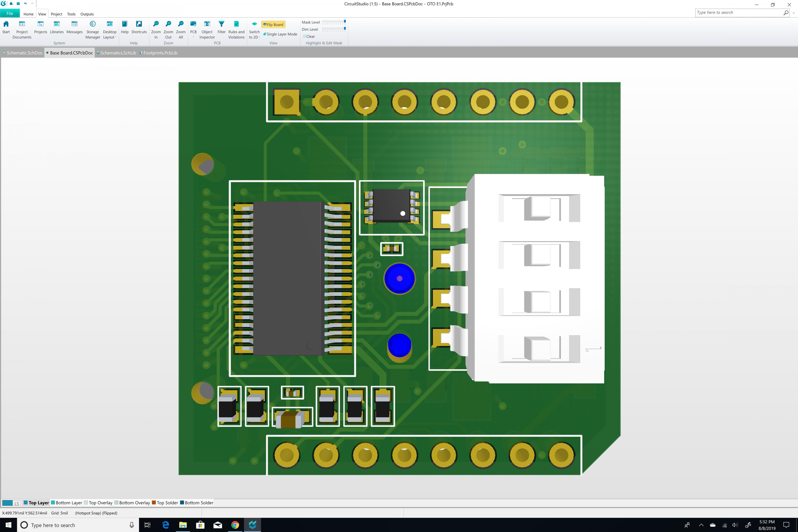Open the File menu

[x=10, y=13]
